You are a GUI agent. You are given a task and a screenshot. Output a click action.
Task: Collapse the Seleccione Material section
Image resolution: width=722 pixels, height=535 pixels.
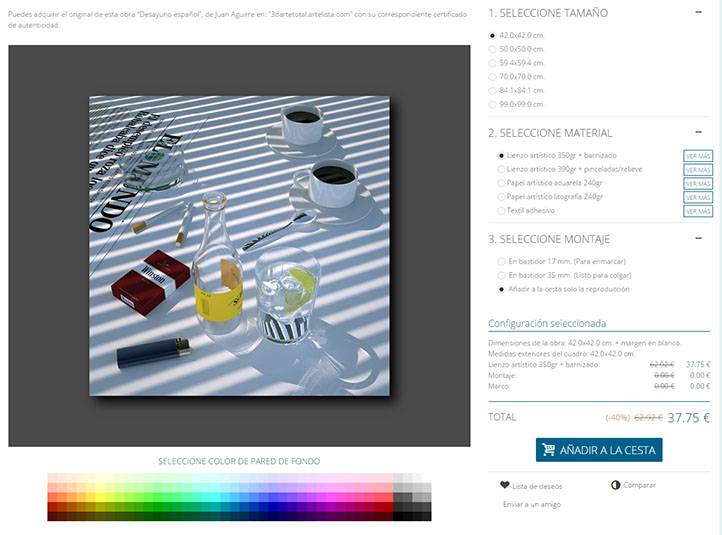pos(698,132)
